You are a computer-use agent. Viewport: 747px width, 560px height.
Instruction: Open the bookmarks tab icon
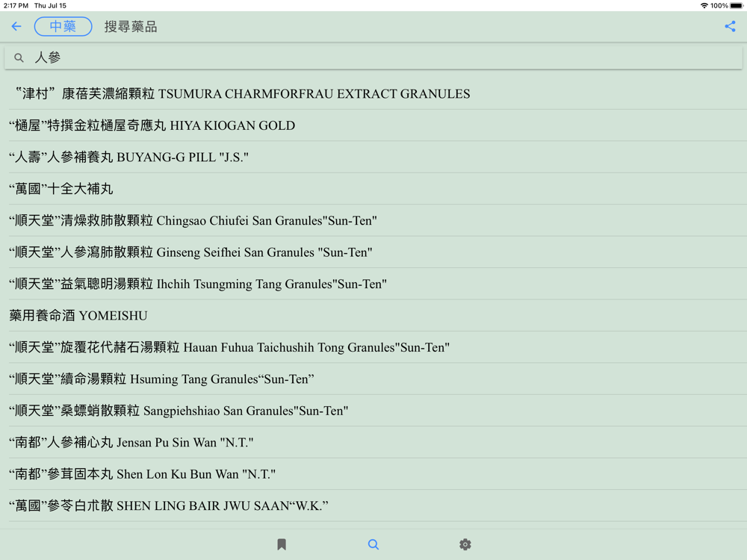click(x=282, y=544)
